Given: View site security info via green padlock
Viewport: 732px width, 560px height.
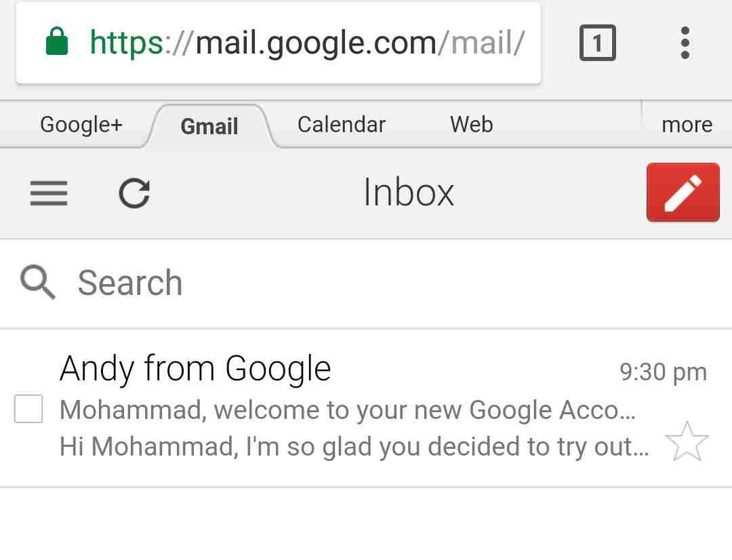Looking at the screenshot, I should (58, 43).
